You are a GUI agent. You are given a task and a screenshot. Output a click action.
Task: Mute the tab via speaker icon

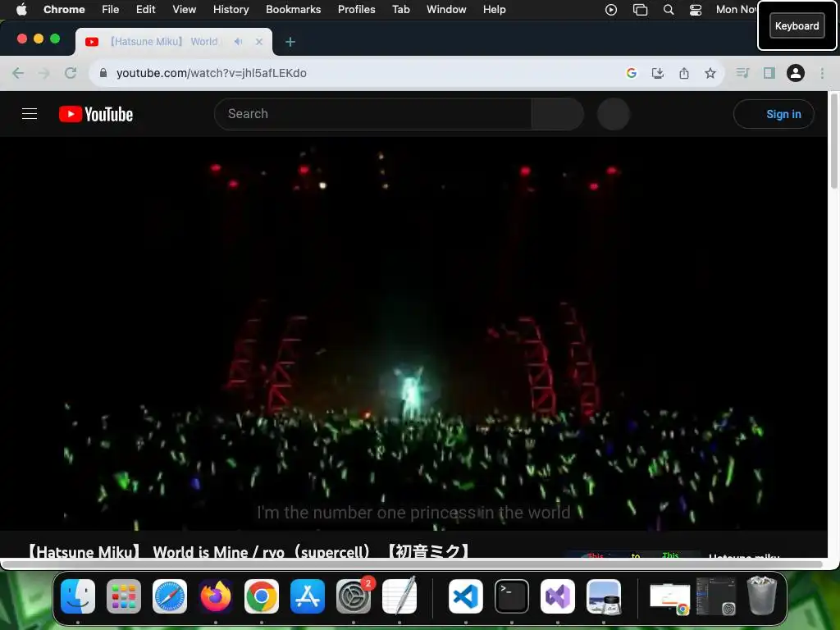(x=239, y=41)
